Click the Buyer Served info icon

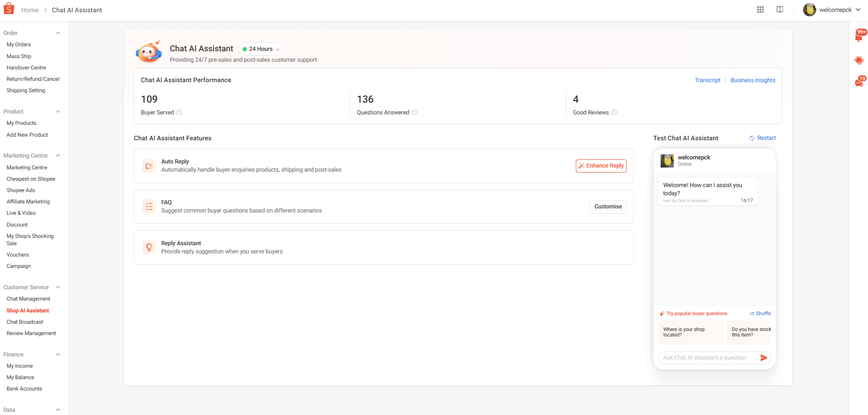point(179,113)
